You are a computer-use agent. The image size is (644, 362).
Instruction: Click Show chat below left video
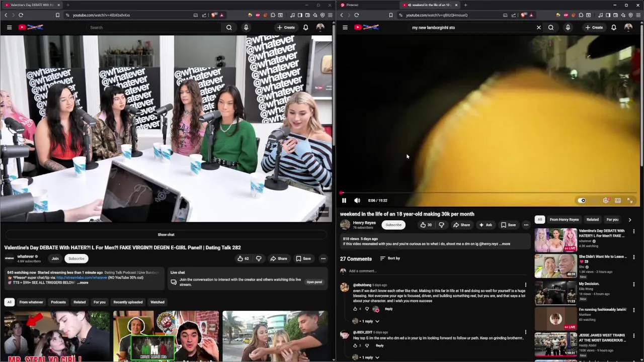pyautogui.click(x=166, y=234)
